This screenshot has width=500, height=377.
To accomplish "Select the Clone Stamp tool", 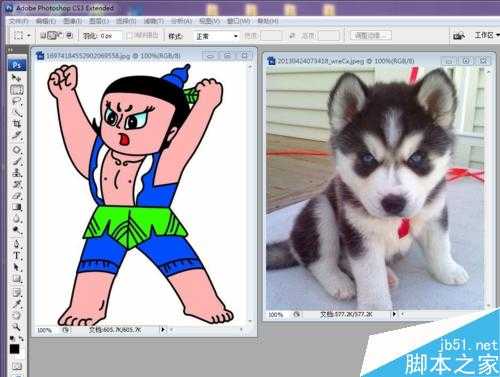I will coord(17,172).
